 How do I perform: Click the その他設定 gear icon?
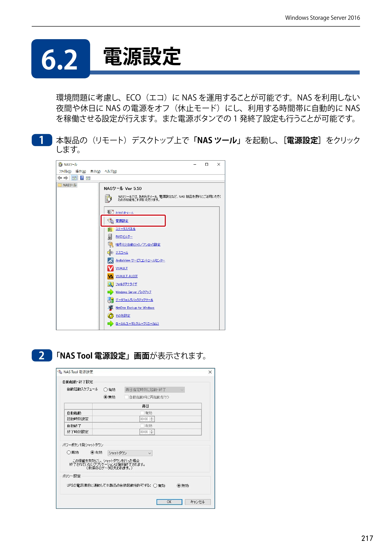(110, 316)
